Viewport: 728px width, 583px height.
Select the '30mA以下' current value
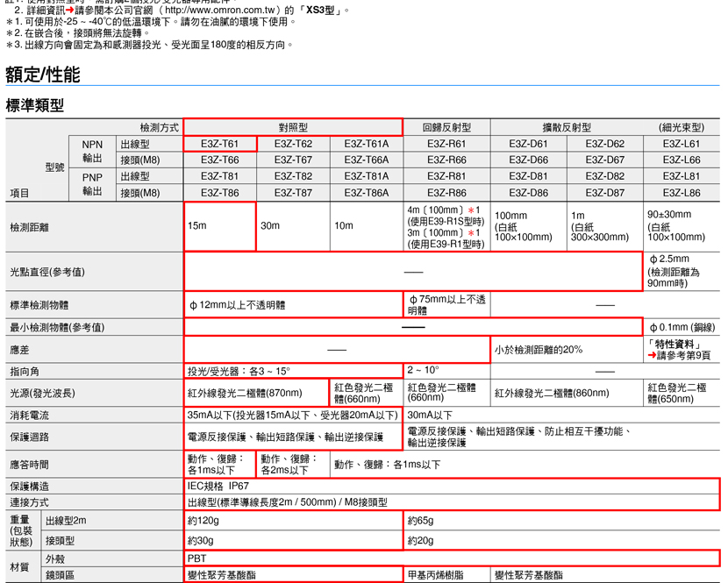tap(430, 416)
